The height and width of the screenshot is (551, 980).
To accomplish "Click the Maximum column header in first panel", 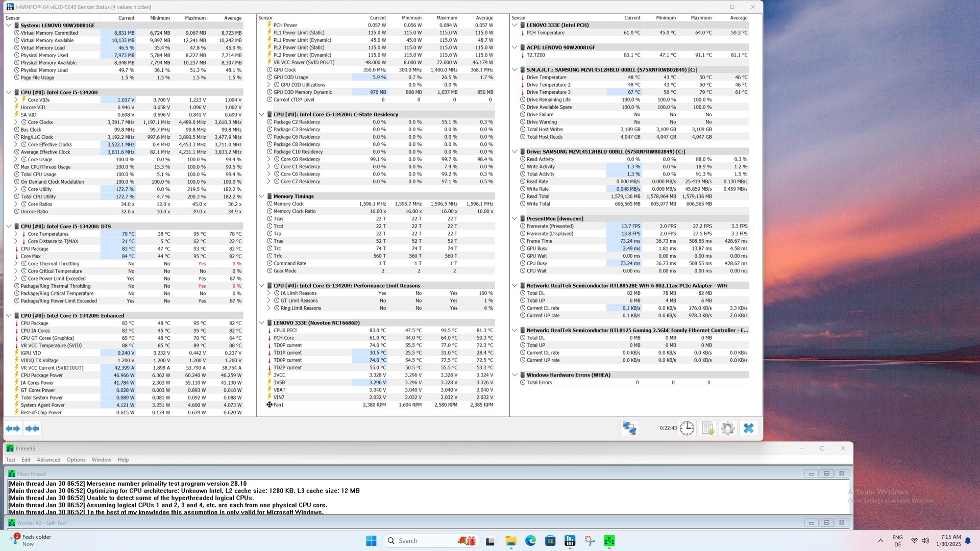I will pos(195,18).
